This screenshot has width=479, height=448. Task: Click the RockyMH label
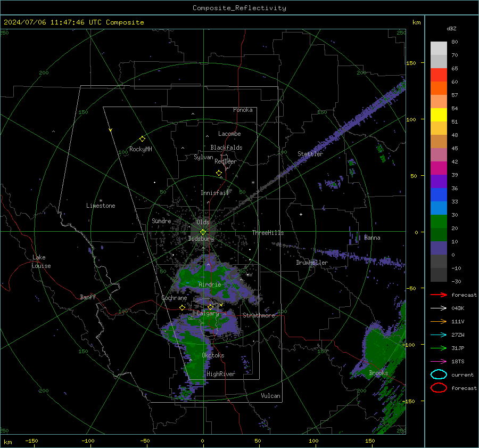click(x=141, y=149)
